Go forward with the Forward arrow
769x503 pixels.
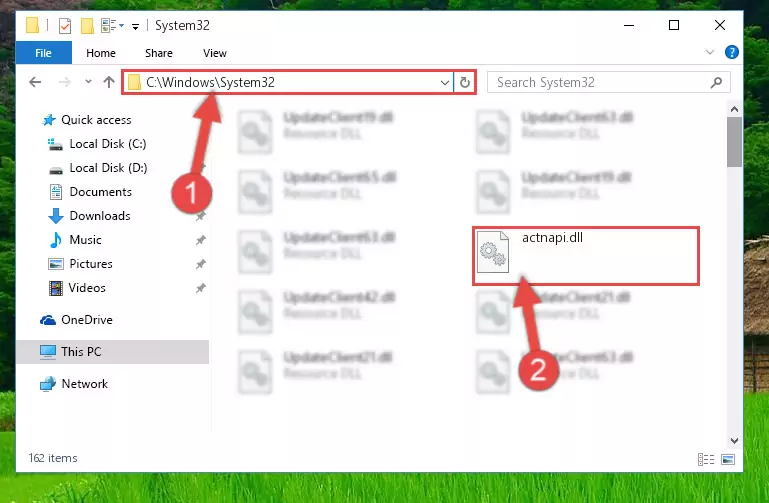click(x=64, y=82)
